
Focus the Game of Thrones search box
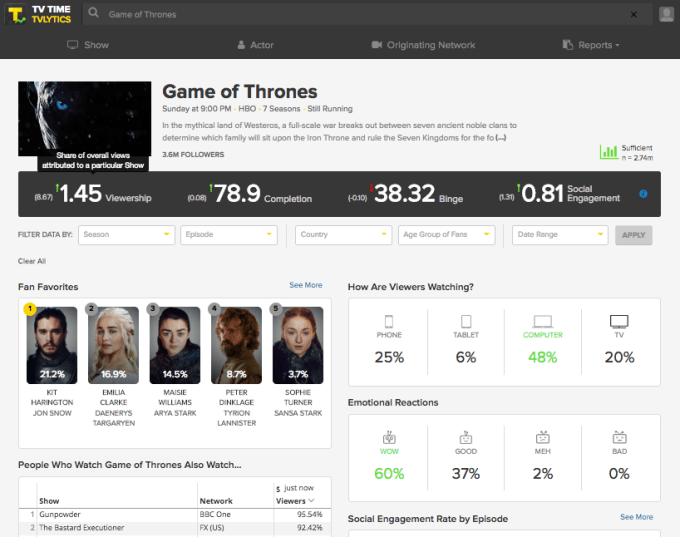click(367, 14)
